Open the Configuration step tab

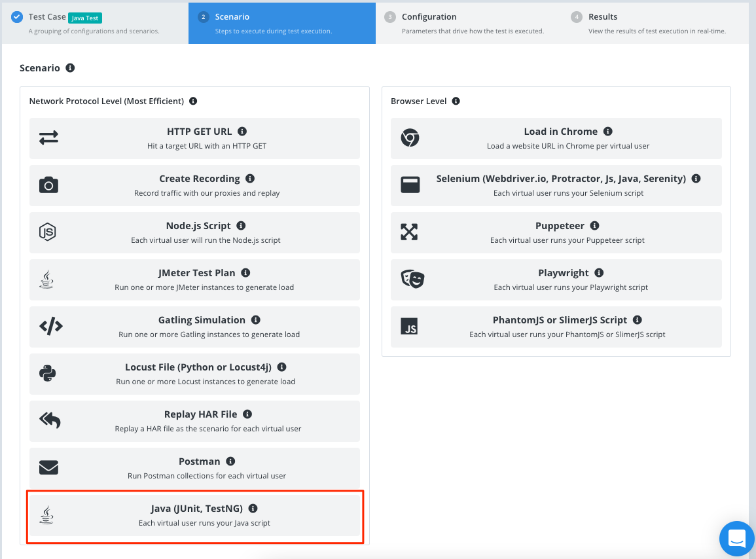(469, 23)
